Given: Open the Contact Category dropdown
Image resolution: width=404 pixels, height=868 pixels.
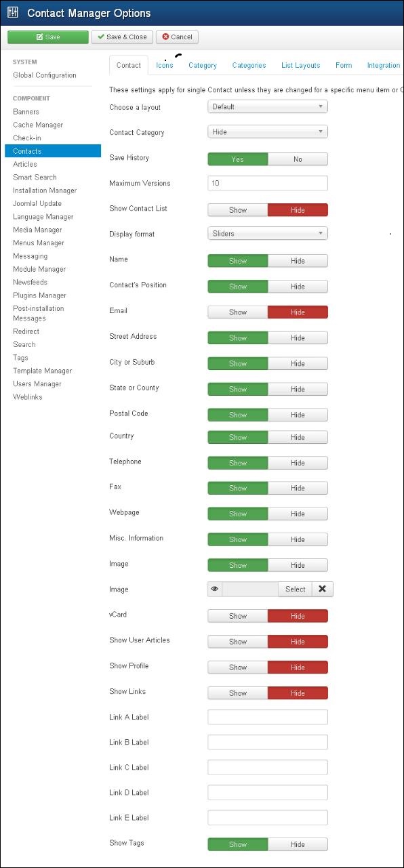Looking at the screenshot, I should [267, 132].
